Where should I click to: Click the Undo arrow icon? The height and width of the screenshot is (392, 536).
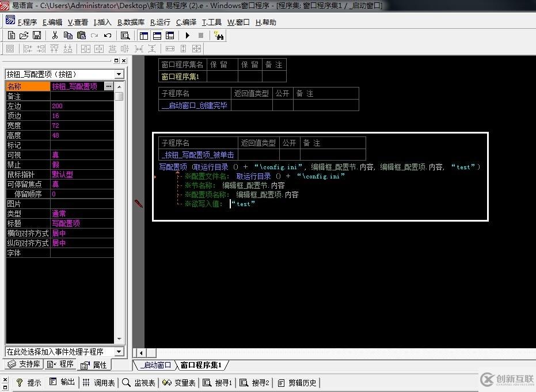(x=108, y=35)
